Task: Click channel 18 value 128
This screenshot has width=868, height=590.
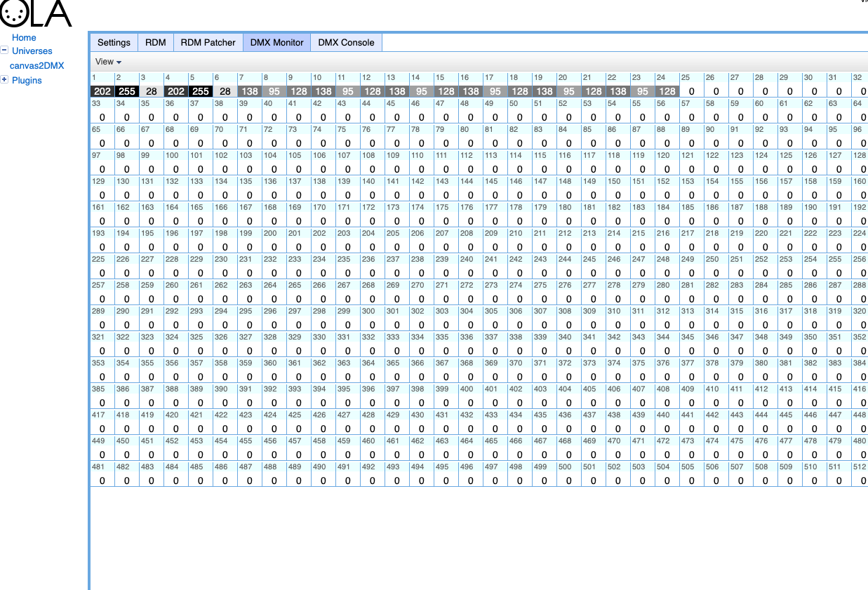Action: (520, 91)
